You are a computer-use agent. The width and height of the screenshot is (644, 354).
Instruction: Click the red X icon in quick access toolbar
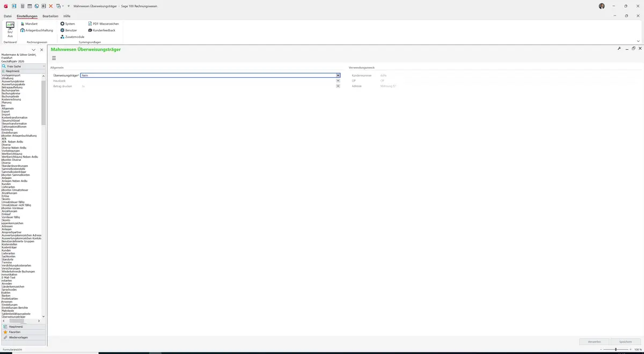[x=51, y=6]
